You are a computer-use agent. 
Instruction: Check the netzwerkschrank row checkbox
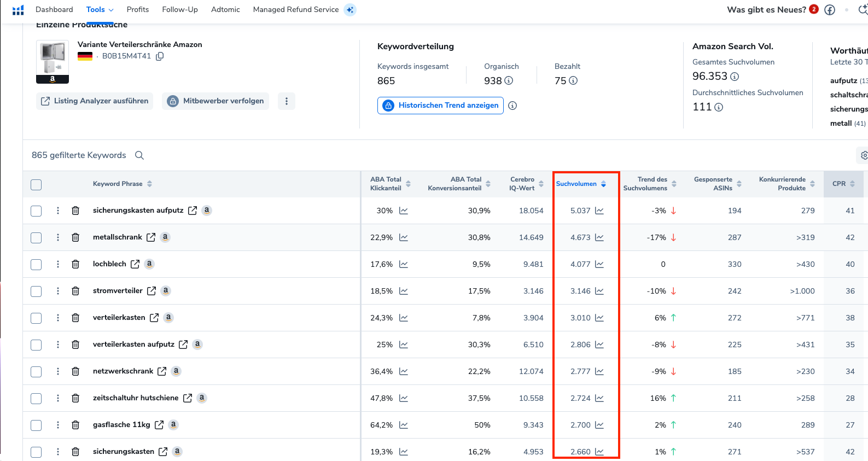36,372
